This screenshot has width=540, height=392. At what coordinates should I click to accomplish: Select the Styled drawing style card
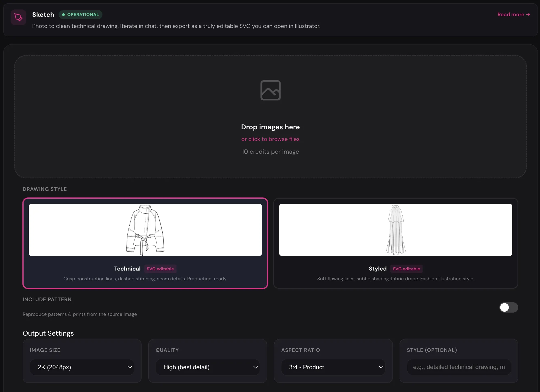[396, 243]
